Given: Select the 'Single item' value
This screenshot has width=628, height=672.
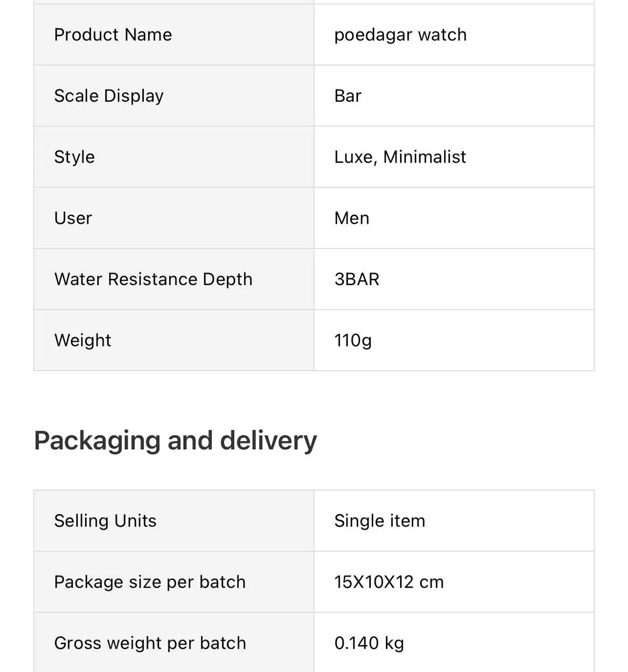Looking at the screenshot, I should 380,521.
